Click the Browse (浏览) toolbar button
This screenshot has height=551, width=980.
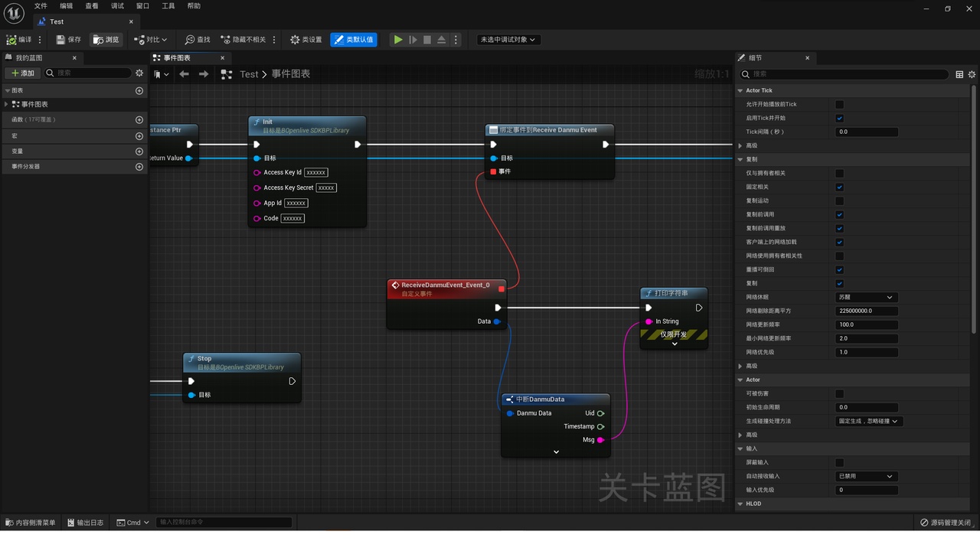coord(106,40)
